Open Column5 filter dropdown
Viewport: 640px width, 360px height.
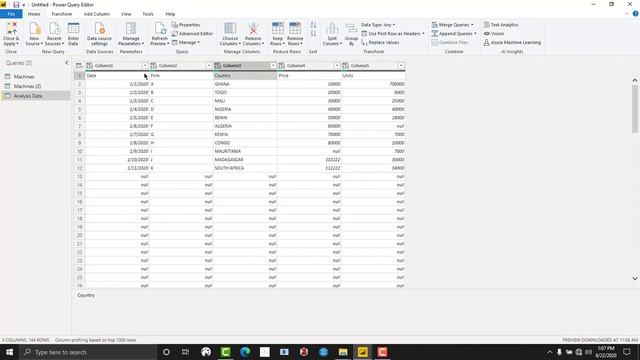401,66
